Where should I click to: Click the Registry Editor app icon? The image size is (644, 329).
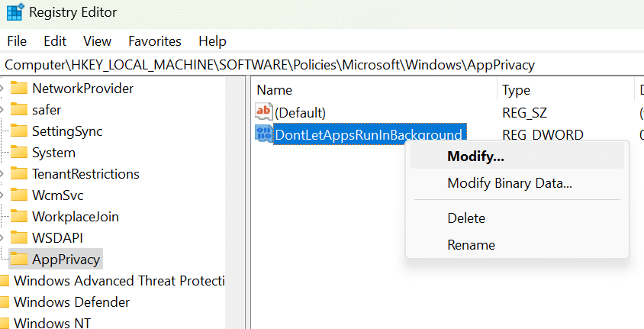pos(15,12)
